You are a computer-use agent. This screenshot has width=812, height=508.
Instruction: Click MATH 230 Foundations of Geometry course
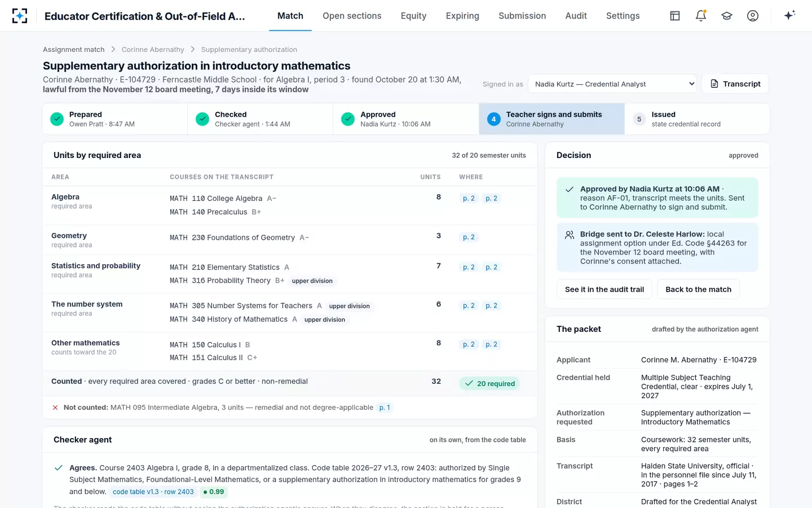click(x=232, y=238)
